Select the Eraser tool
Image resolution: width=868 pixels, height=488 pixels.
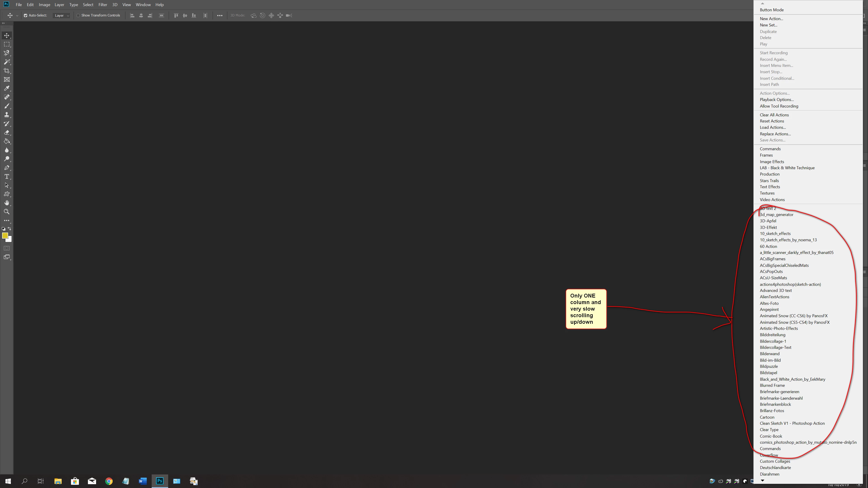click(x=7, y=132)
